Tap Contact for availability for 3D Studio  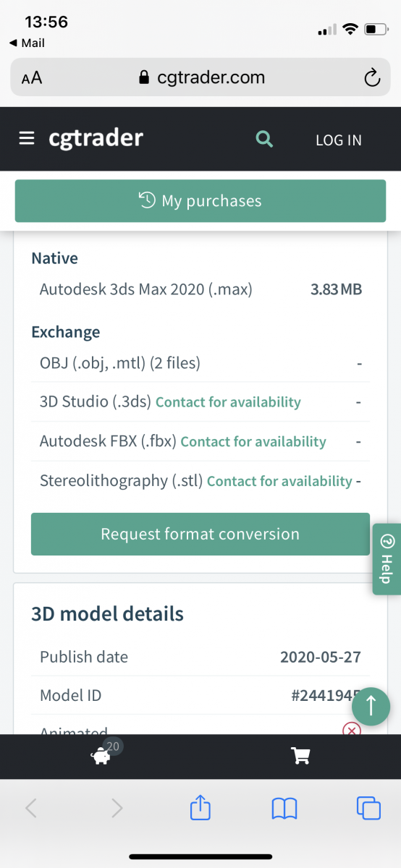click(228, 402)
